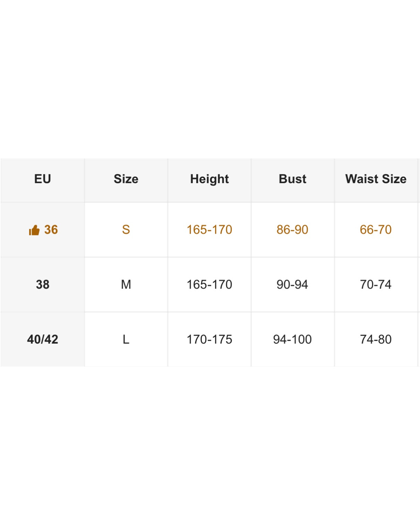Select EU size 36 row label
The width and height of the screenshot is (420, 525).
pyautogui.click(x=51, y=230)
